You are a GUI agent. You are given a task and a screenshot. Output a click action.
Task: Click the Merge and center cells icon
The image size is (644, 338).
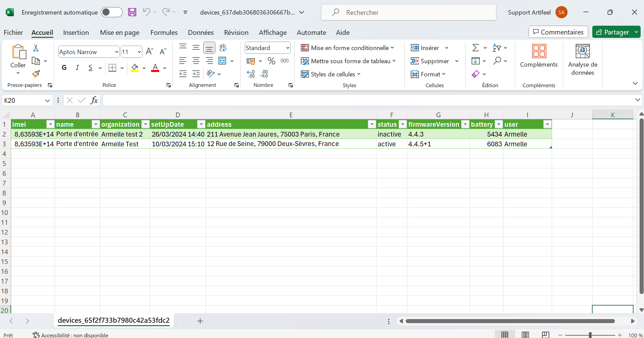(x=222, y=61)
